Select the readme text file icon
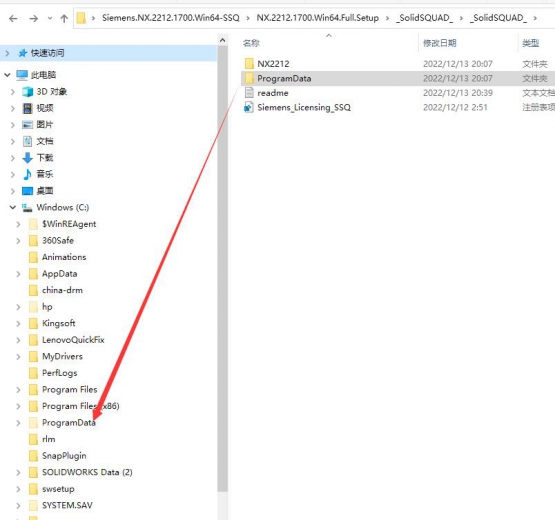 pos(249,93)
